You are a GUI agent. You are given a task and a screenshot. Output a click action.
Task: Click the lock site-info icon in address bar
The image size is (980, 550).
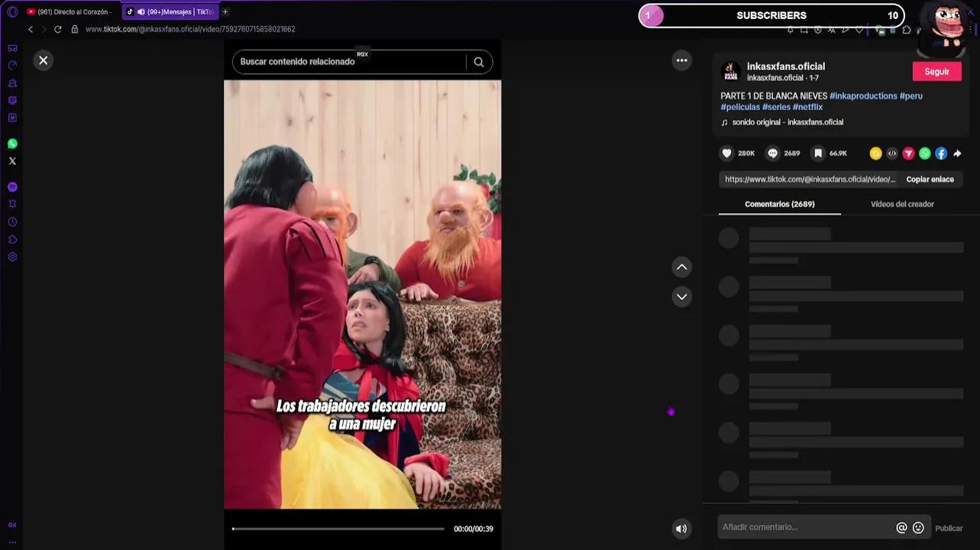point(75,29)
